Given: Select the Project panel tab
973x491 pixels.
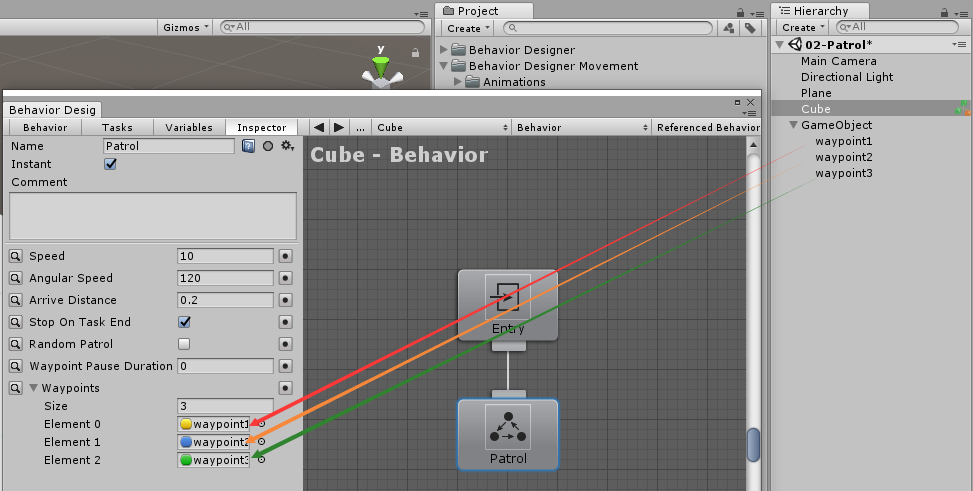Looking at the screenshot, I should (x=485, y=11).
